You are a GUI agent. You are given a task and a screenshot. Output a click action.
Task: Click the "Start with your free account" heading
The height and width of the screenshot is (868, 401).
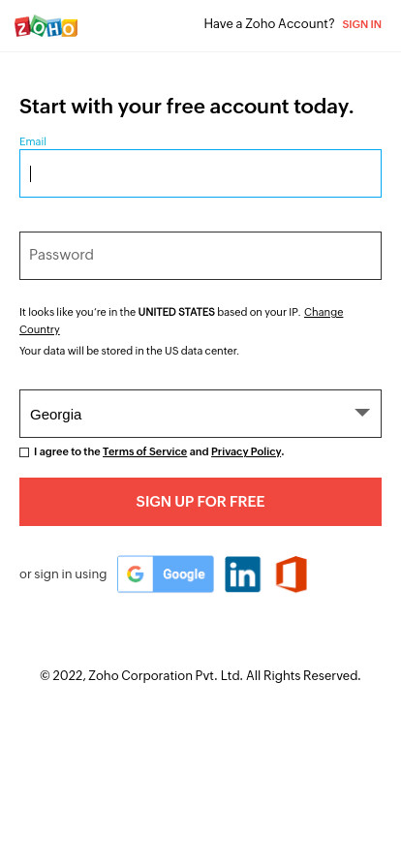coord(187,107)
